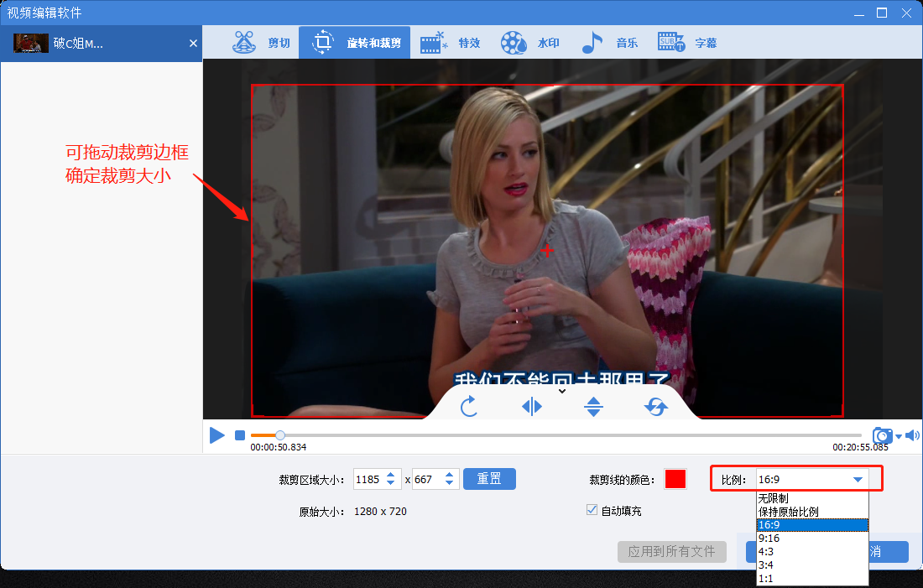The image size is (923, 588).
Task: Decrease the crop width value
Action: coord(390,483)
